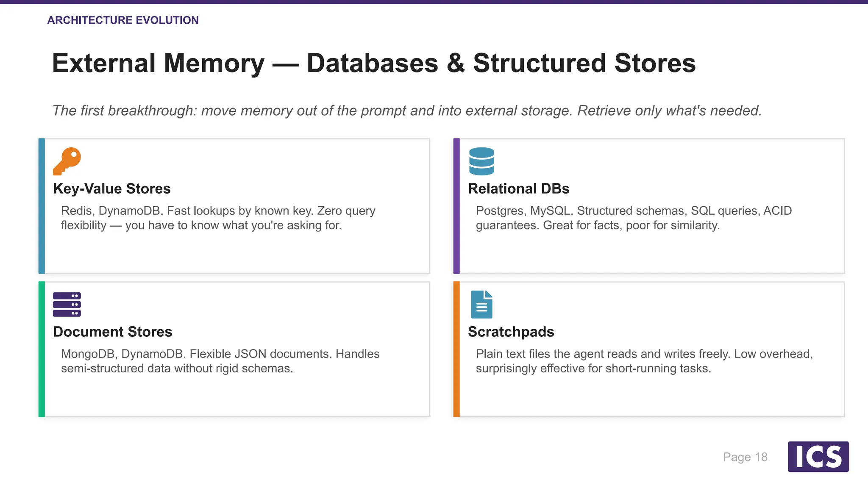Screen dimensions: 868x488
Task: Click the ARCHITECTURE EVOLUTION section label
Action: point(123,20)
